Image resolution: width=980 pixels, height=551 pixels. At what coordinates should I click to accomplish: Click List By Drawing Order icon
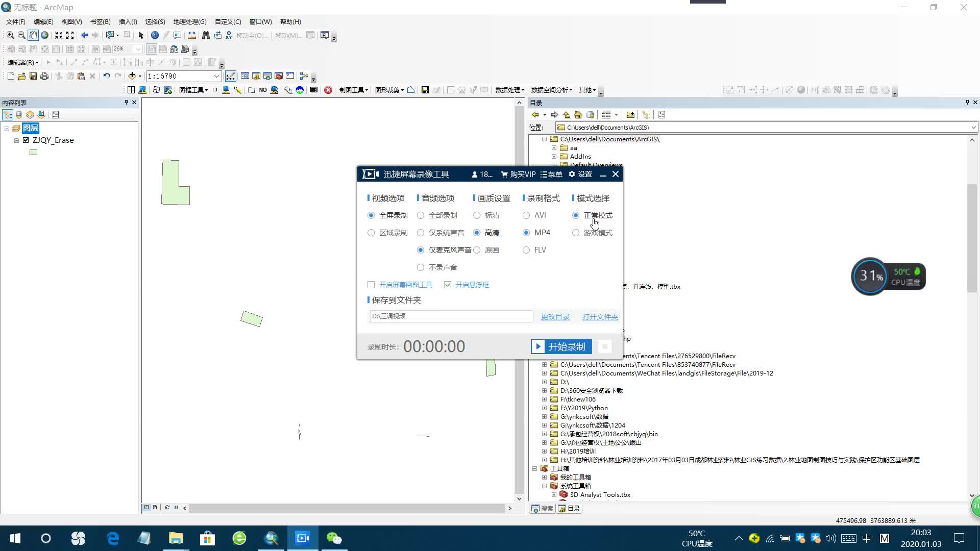(8, 115)
